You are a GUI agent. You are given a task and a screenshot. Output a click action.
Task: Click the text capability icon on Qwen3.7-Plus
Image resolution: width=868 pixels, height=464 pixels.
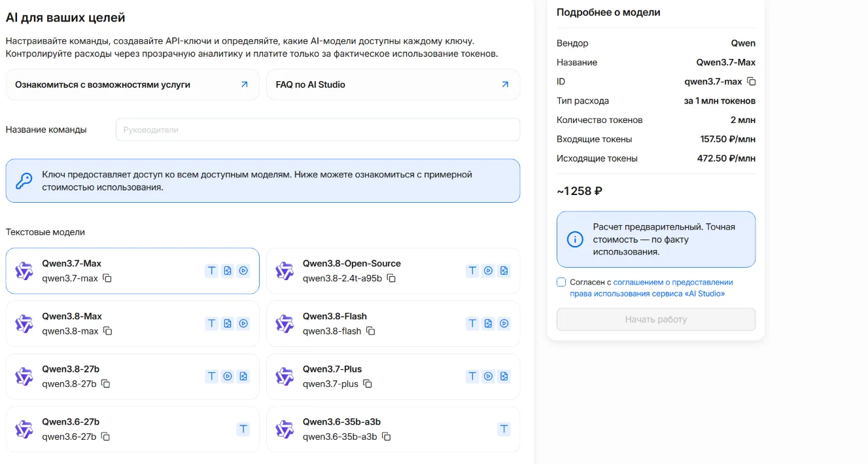click(x=472, y=376)
